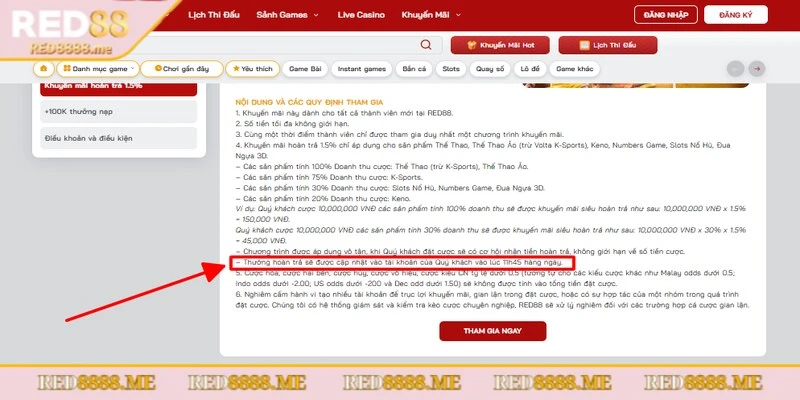Select Slots category
Image resolution: width=800 pixels, height=400 pixels.
point(451,69)
